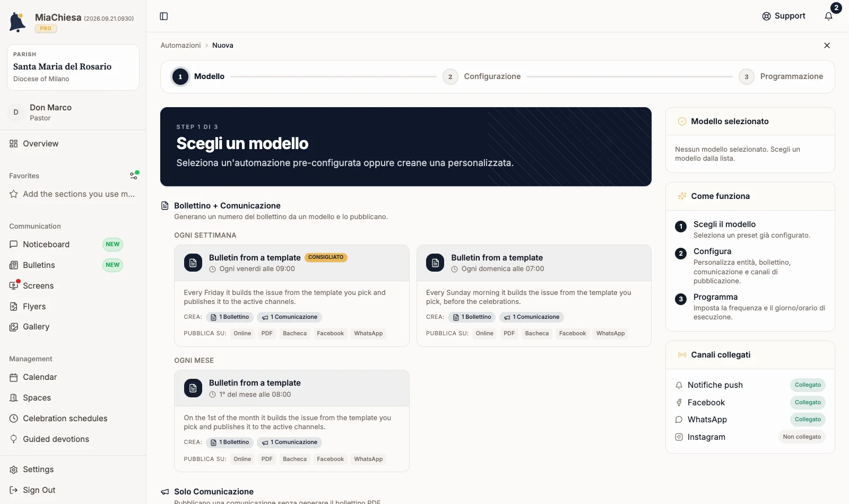
Task: Click the NEW badge beside Noticeboard
Action: 112,245
